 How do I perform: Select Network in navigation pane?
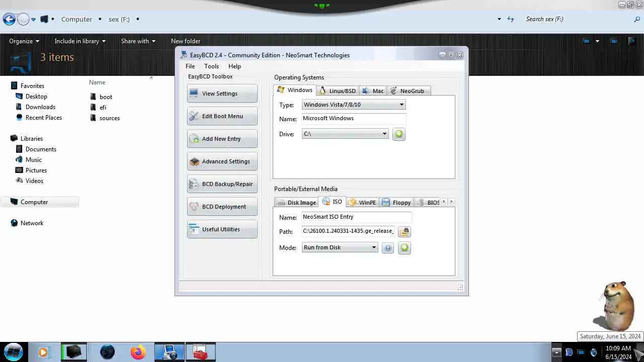(32, 223)
